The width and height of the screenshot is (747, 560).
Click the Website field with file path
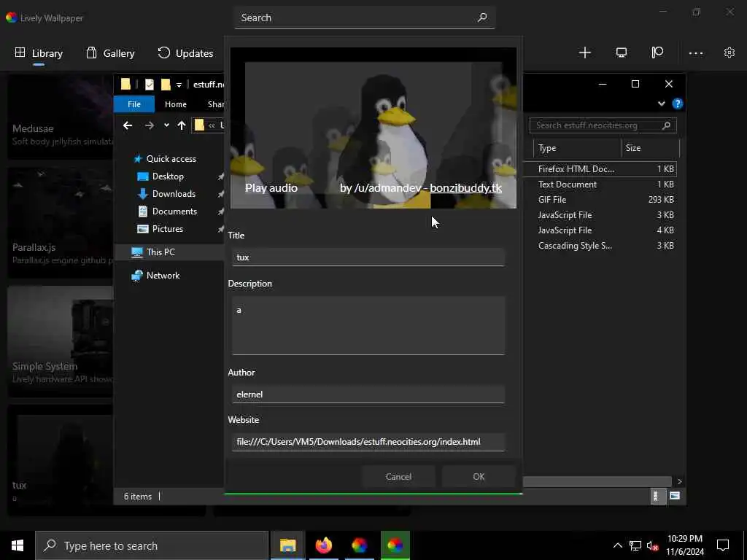[x=368, y=442]
